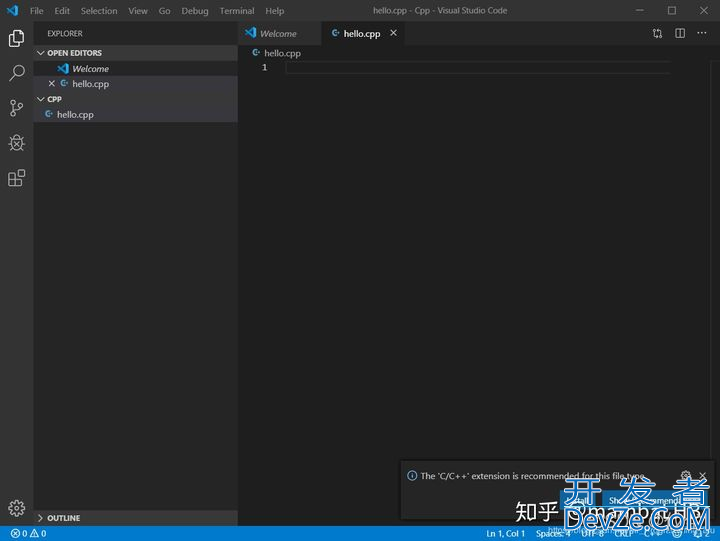This screenshot has height=541, width=720.
Task: Open the Help menu
Action: click(275, 11)
